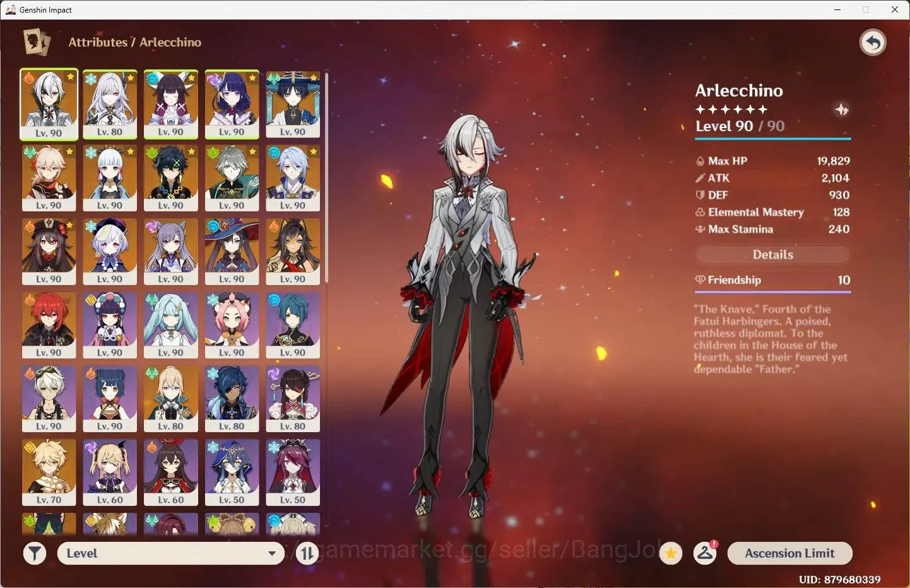Select Xingqiu's hydro portrait
The image size is (910, 588).
click(x=293, y=326)
